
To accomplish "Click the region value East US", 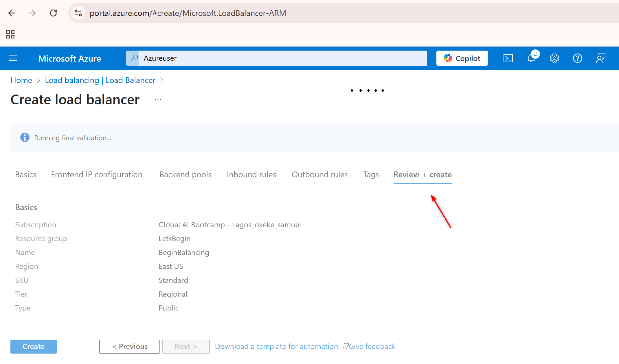I will (171, 266).
